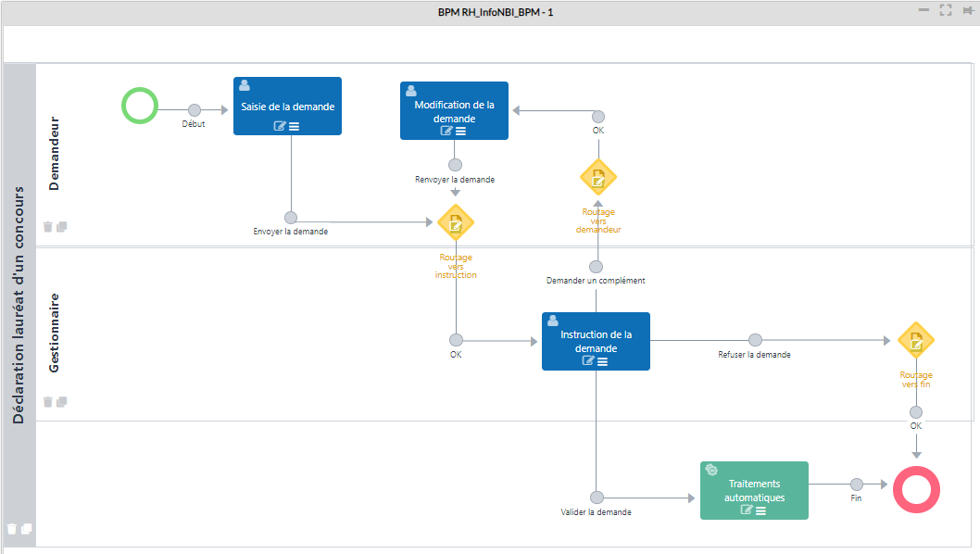Open list menu on 'Saisie de la demande'
Image resolution: width=980 pixels, height=554 pixels.
coord(295,127)
